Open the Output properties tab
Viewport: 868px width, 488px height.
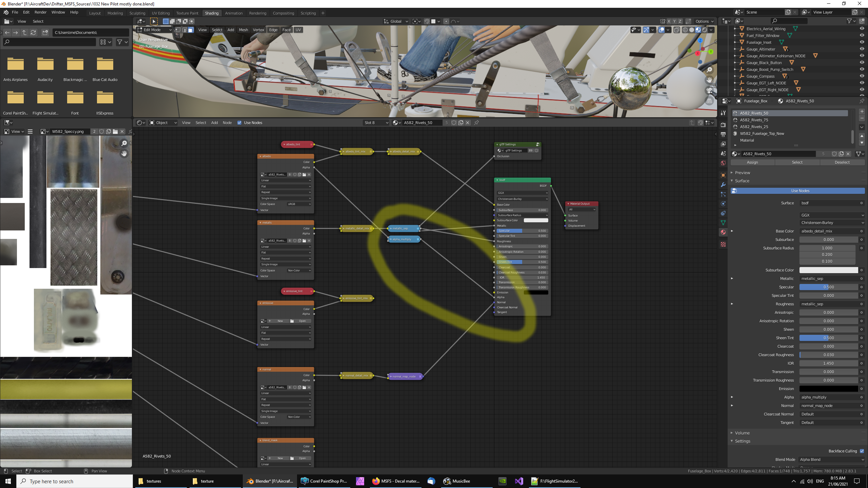[x=723, y=135]
